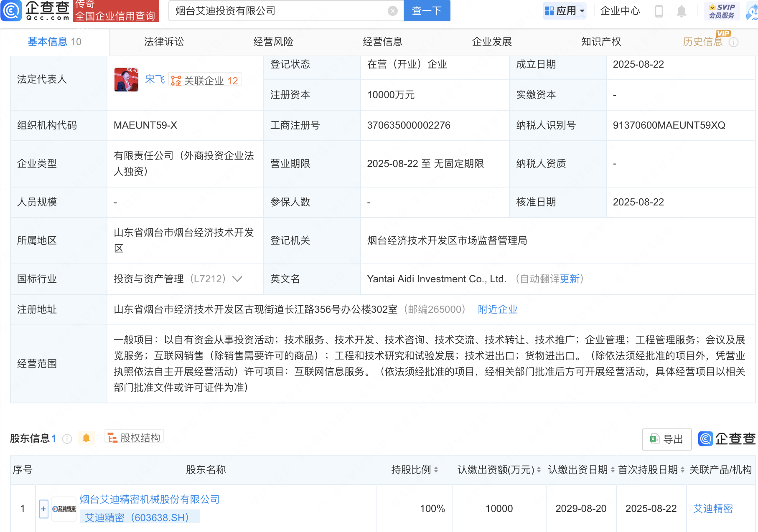Viewport: 758px width, 532px height.
Task: Clear the search field text
Action: click(392, 11)
